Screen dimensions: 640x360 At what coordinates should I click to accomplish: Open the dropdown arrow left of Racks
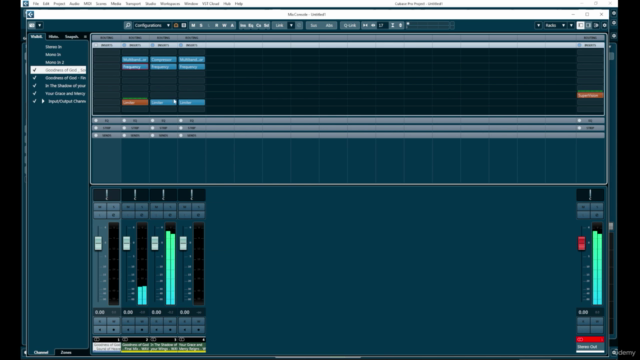538,25
